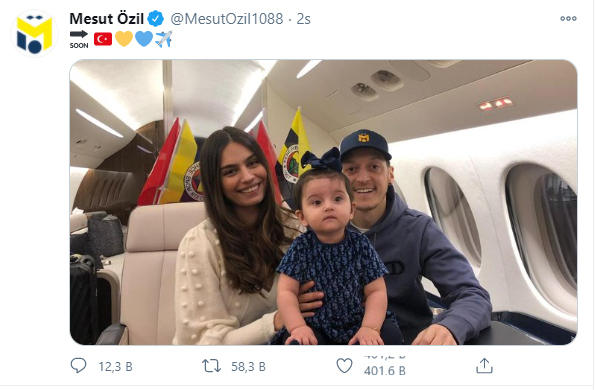Click the 2s tweet timestamp
596x390 pixels.
click(303, 19)
